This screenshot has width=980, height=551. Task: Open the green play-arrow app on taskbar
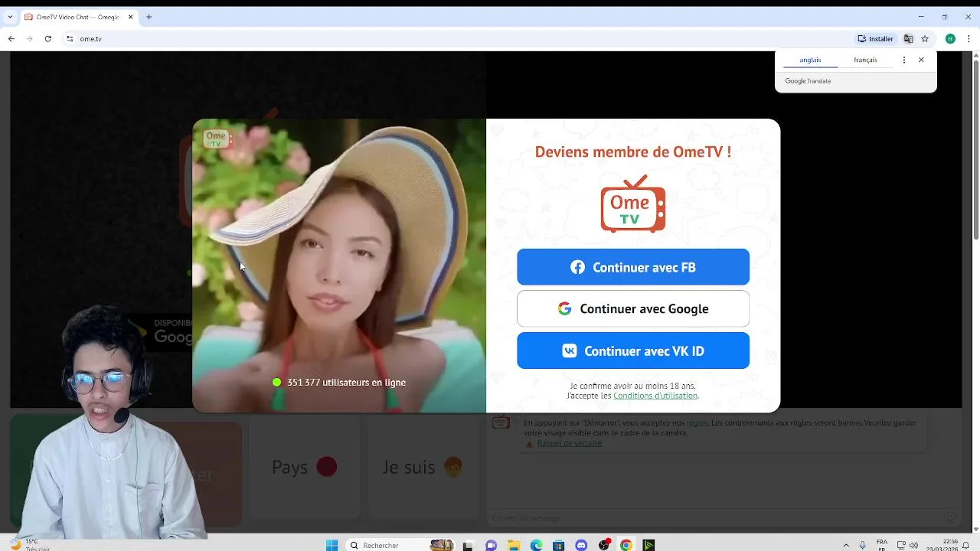[648, 546]
